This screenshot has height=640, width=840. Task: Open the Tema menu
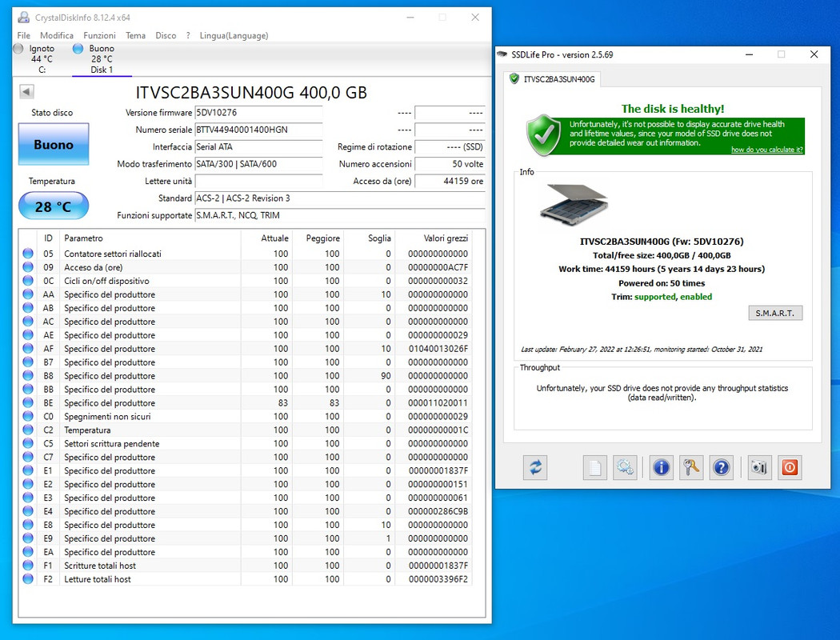pyautogui.click(x=135, y=35)
